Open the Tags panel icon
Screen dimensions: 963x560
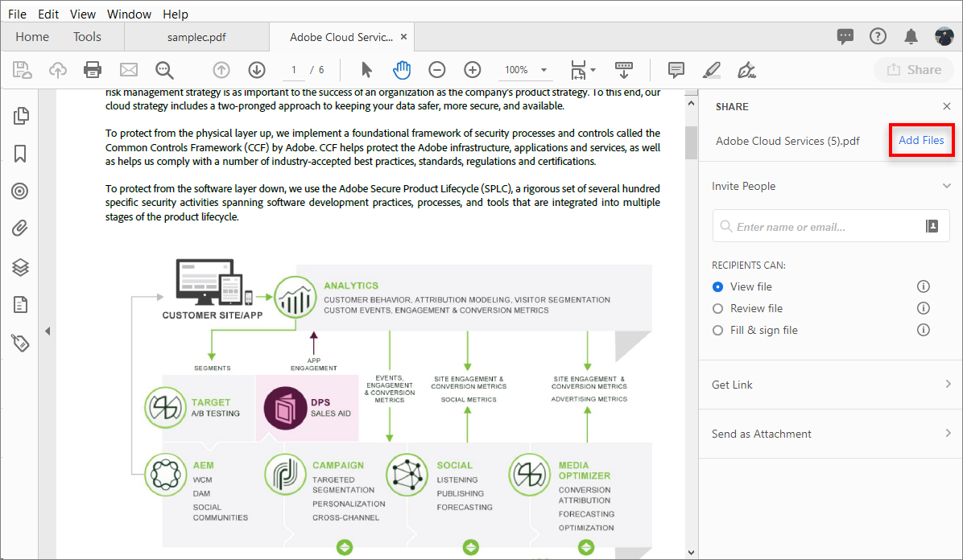pyautogui.click(x=20, y=343)
